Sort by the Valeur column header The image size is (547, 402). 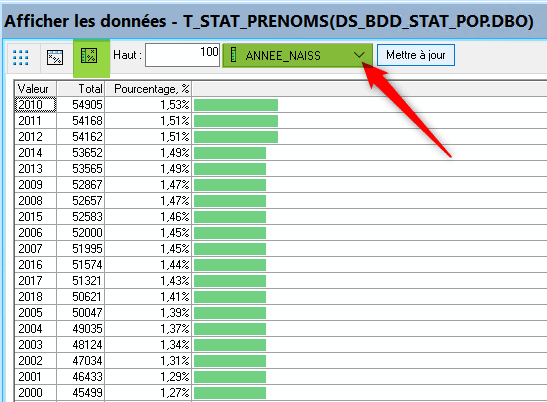point(35,89)
